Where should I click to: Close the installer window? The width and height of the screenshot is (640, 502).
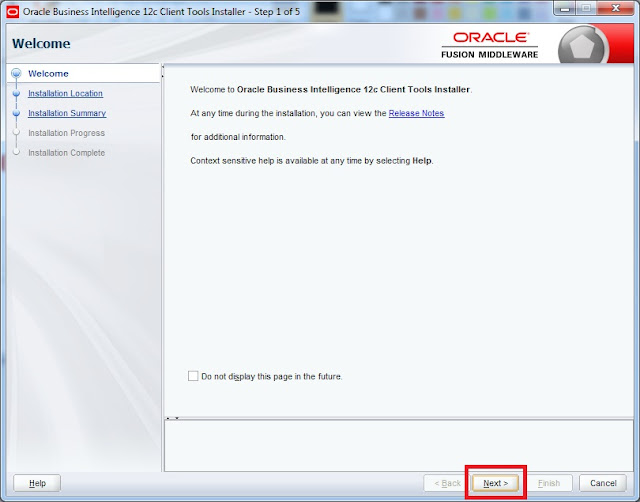tap(616, 9)
